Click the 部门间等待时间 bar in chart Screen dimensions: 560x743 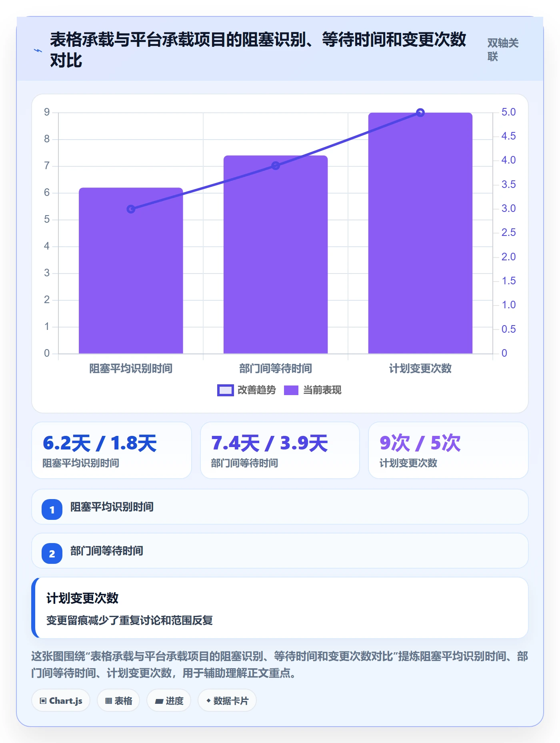pyautogui.click(x=276, y=255)
